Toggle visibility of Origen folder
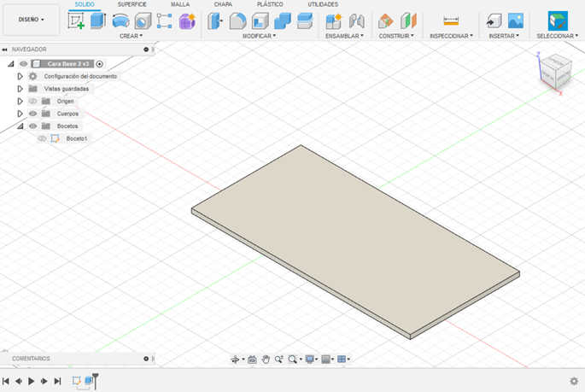Screen dimensions: 585x392 [32, 101]
